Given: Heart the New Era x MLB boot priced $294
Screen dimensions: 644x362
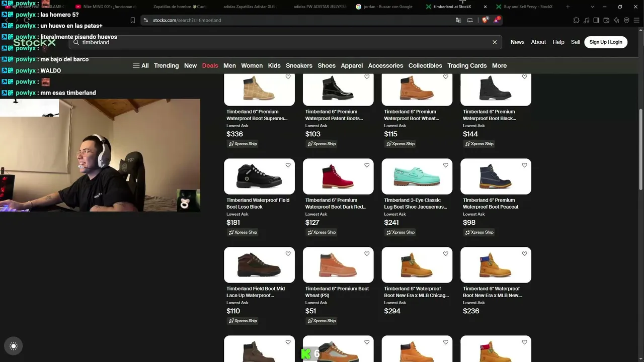Looking at the screenshot, I should (446, 253).
